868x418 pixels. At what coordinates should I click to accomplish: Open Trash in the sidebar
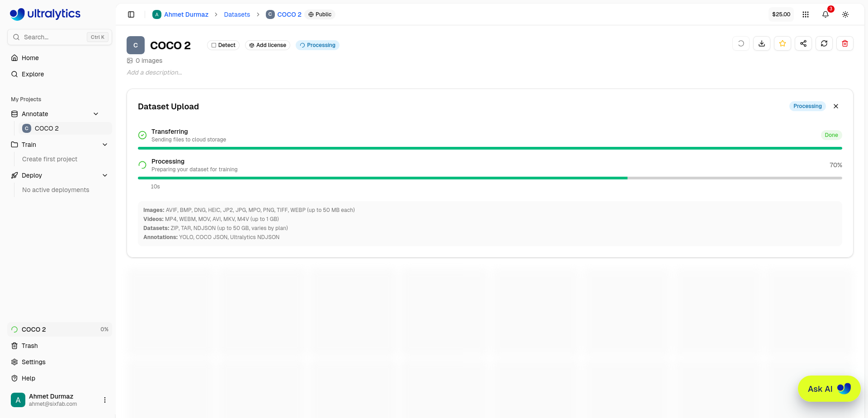click(x=60, y=346)
